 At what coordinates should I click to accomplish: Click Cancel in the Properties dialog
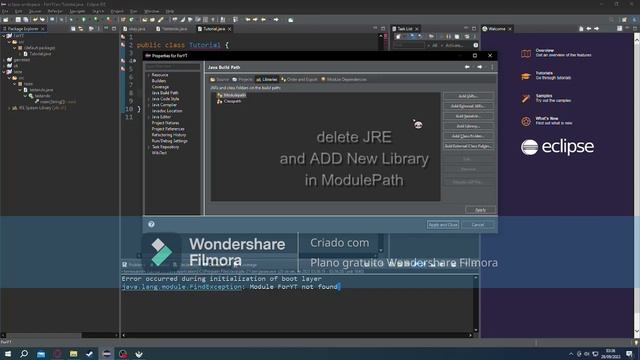coord(478,225)
